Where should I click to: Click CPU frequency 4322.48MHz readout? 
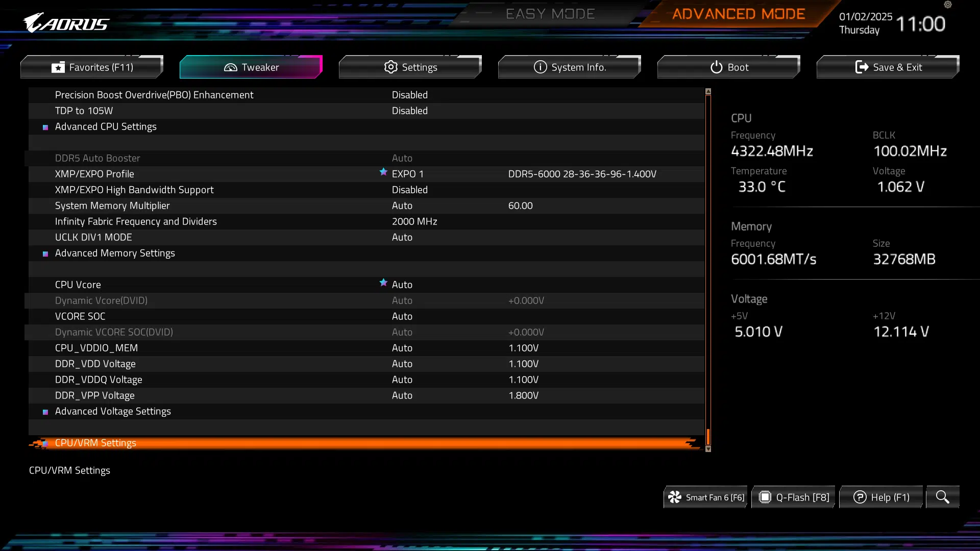[772, 151]
